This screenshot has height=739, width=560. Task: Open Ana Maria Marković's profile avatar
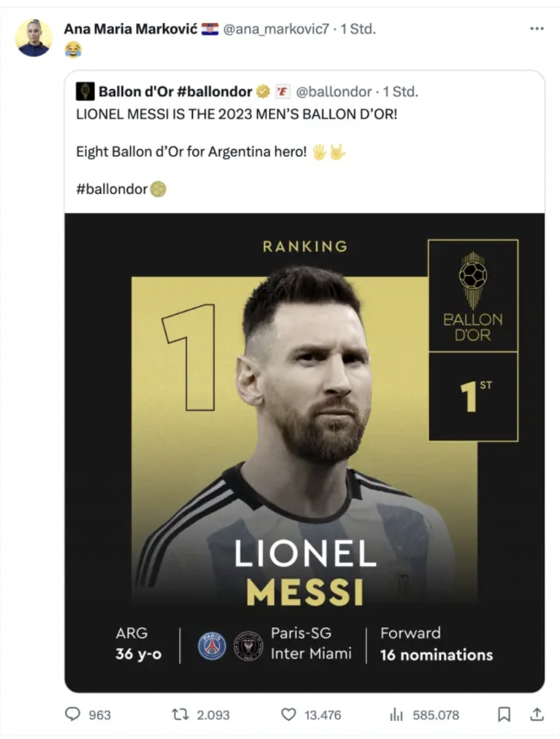pos(33,38)
